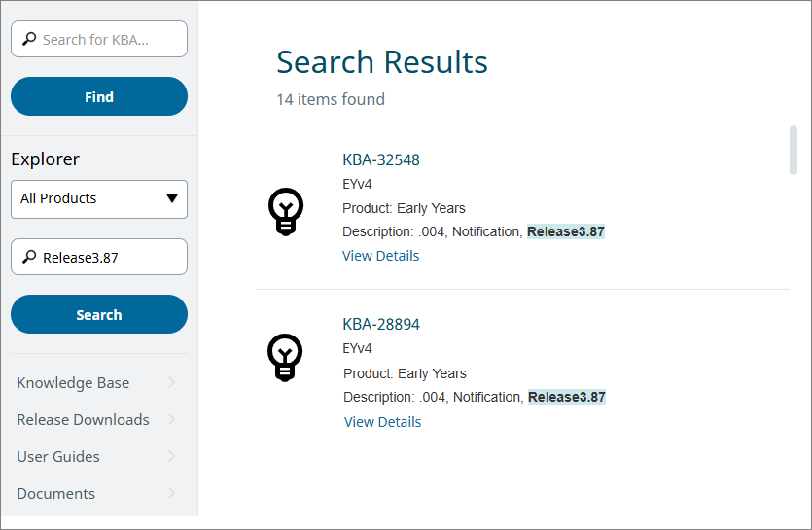Go to Release Downloads section
Image resolution: width=812 pixels, height=530 pixels.
click(x=83, y=420)
